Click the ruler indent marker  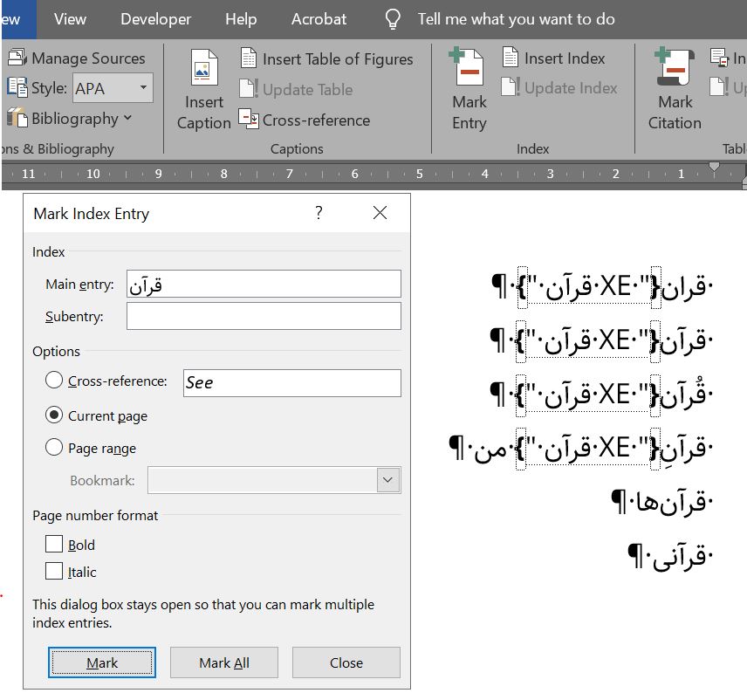pyautogui.click(x=714, y=168)
